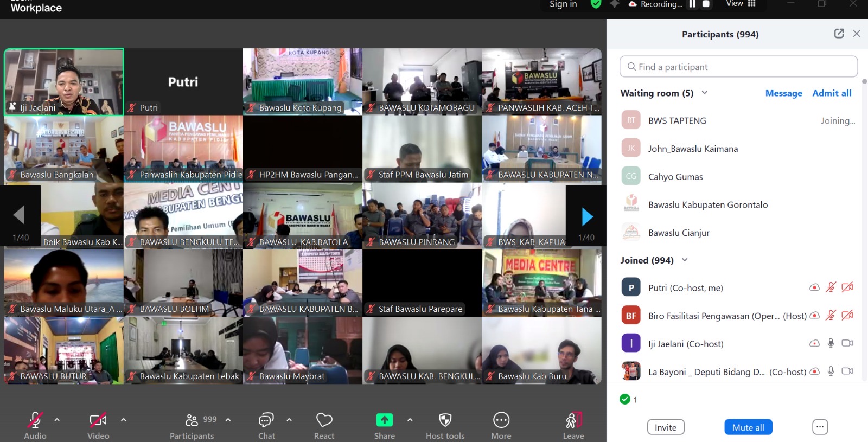Open the More options icon in toolbar
The height and width of the screenshot is (442, 868).
click(501, 420)
